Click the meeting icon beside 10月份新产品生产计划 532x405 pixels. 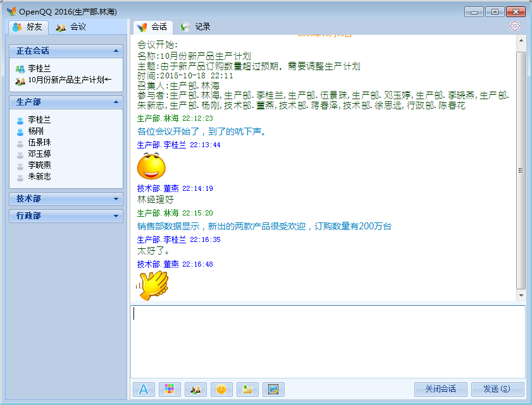(20, 81)
